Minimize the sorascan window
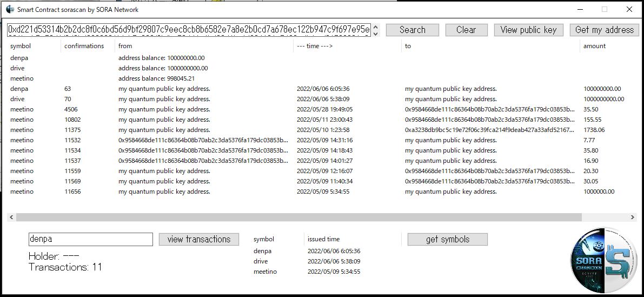The width and height of the screenshot is (644, 297). pyautogui.click(x=580, y=9)
